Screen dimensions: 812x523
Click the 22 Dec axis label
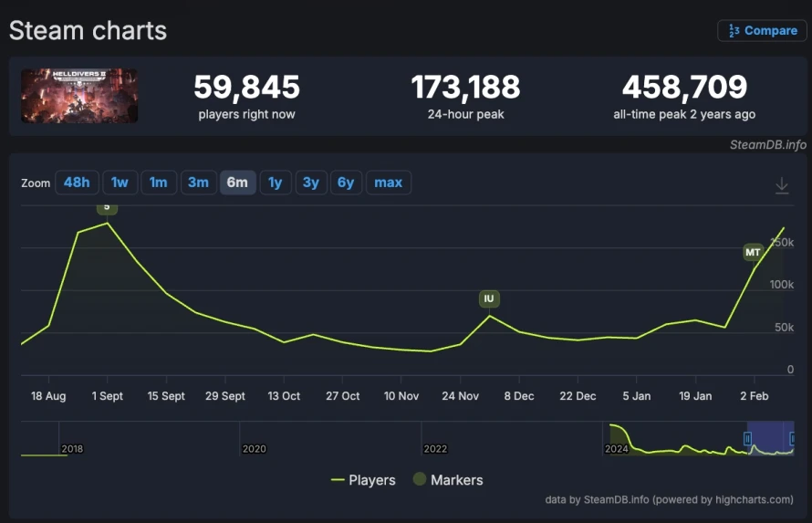(x=578, y=396)
